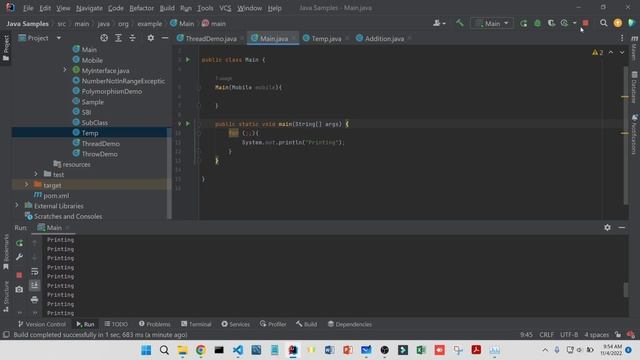This screenshot has height=360, width=640.
Task: Toggle read-only lock icon in status bar
Action: [618, 335]
